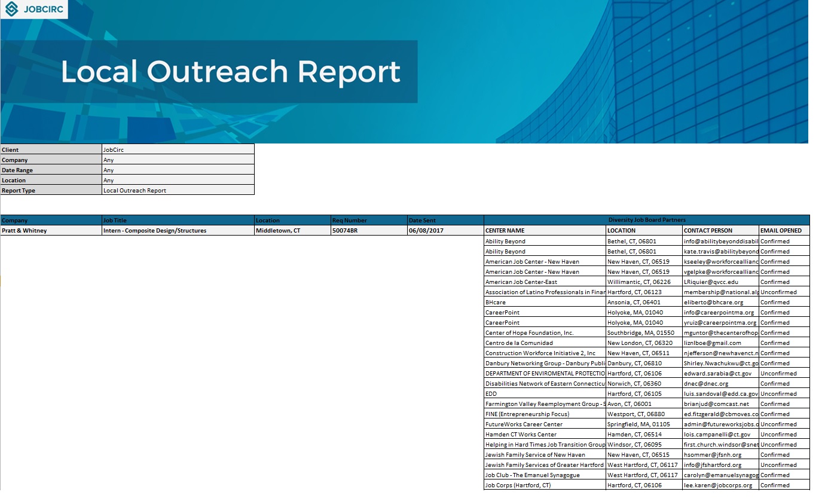Select FINE (Entrepreneurship Focus) center name
The height and width of the screenshot is (504, 828).
(545, 414)
